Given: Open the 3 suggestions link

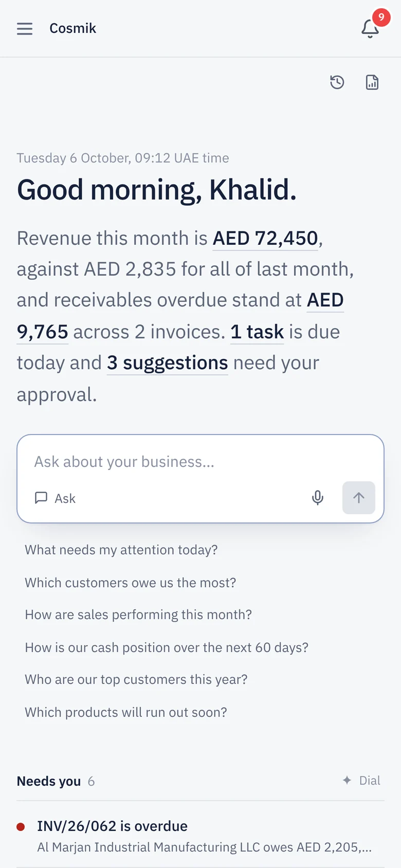Looking at the screenshot, I should [x=168, y=363].
